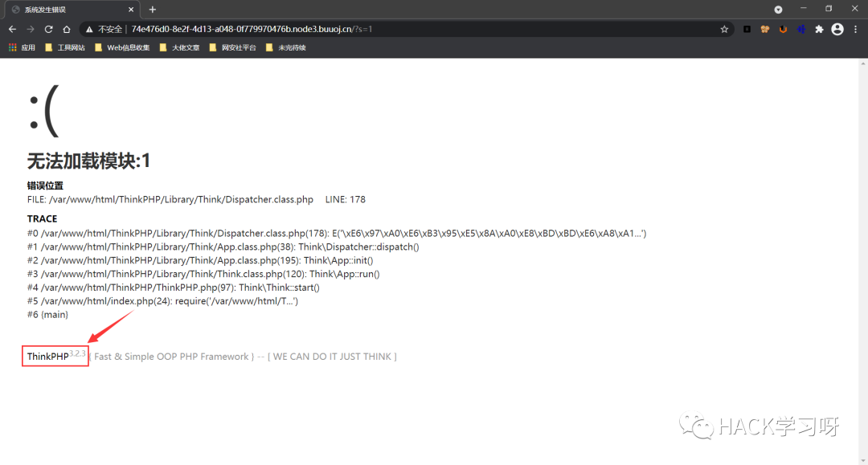This screenshot has height=465, width=868.
Task: Click trace line #0 Dispatcher.class.php(178)
Action: click(x=337, y=234)
